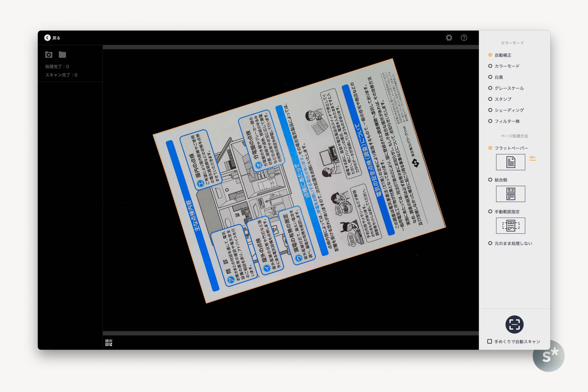The width and height of the screenshot is (588, 392).
Task: Select カラーモード radio option
Action: point(490,66)
